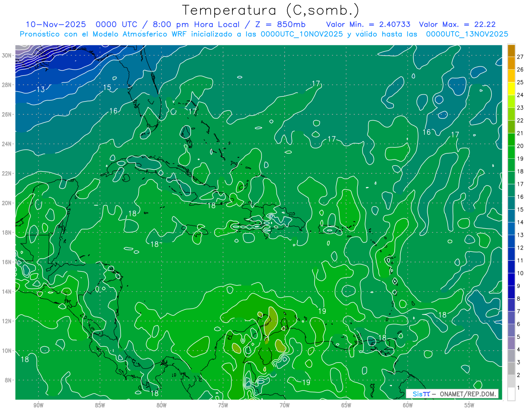Viewport: 532px width, 411px height.
Task: Click the color bar legend value "12"
Action: [520, 248]
